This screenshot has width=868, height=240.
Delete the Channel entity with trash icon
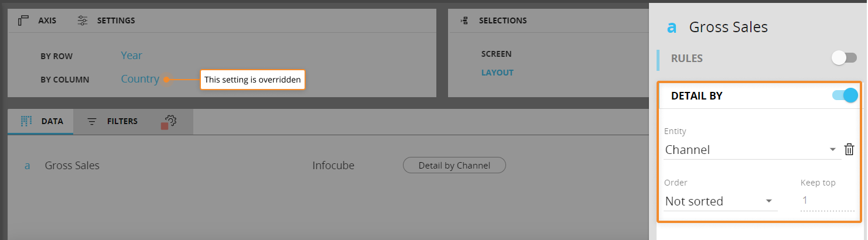click(x=849, y=150)
